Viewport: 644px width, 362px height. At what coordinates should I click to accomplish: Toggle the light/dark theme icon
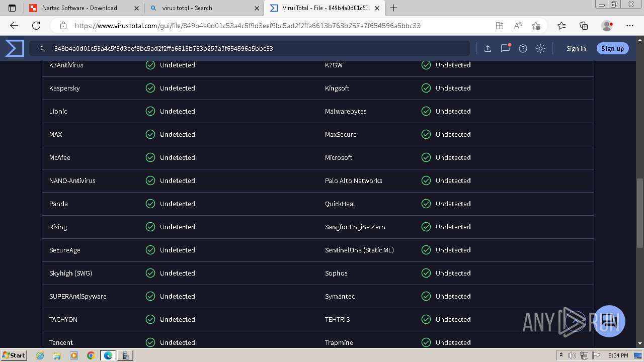coord(540,48)
